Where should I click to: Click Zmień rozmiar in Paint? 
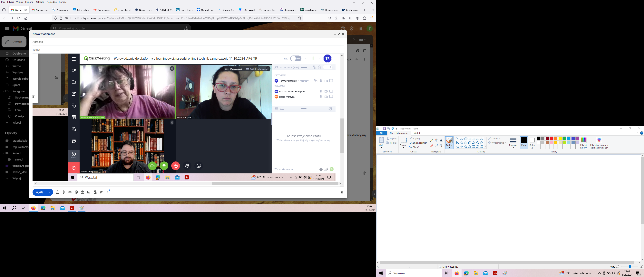[418, 143]
